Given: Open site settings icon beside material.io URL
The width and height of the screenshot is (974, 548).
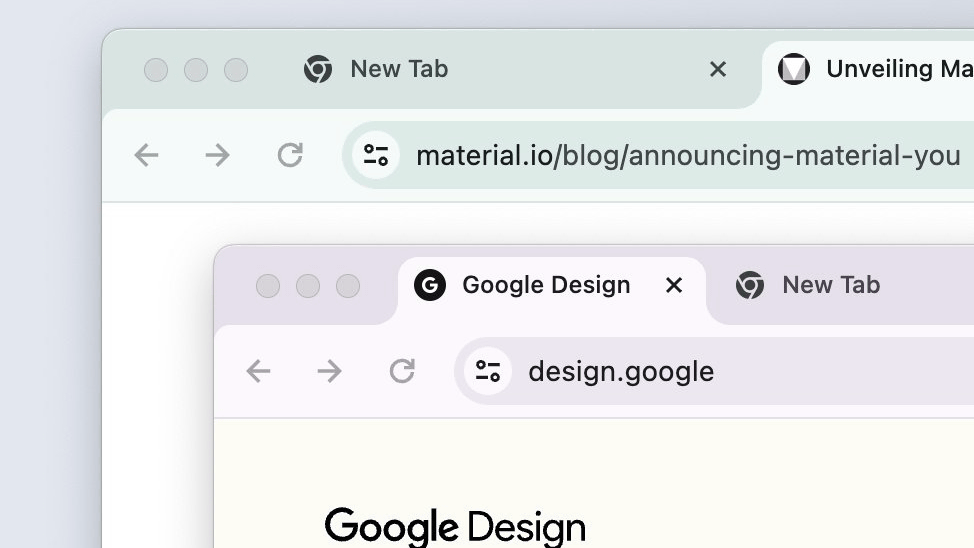Looking at the screenshot, I should (x=376, y=155).
